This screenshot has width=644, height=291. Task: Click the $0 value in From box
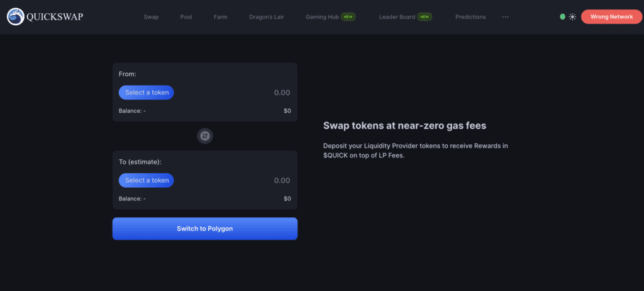pyautogui.click(x=287, y=111)
